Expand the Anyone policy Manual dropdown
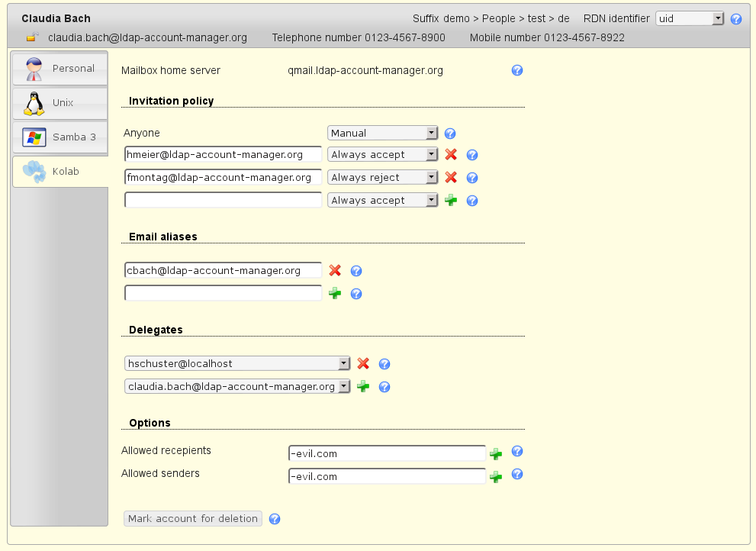 point(382,133)
